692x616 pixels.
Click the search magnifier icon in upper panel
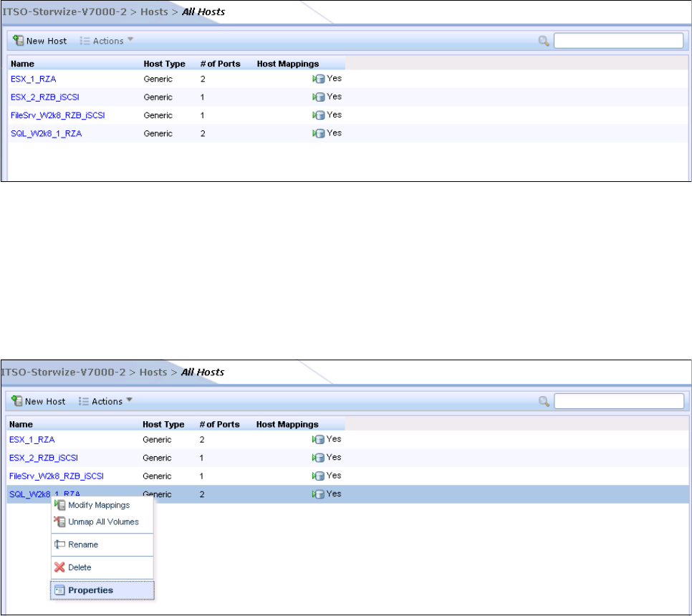coord(544,41)
